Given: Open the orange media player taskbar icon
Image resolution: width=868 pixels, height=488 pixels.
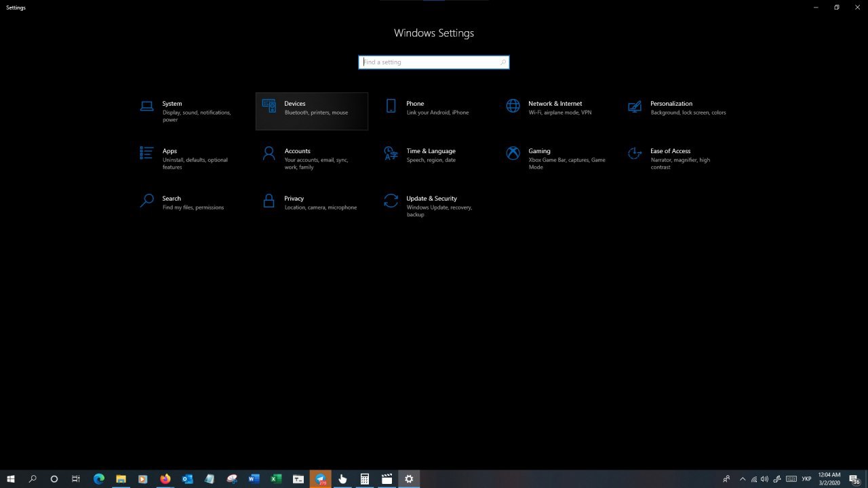Looking at the screenshot, I should [x=143, y=479].
